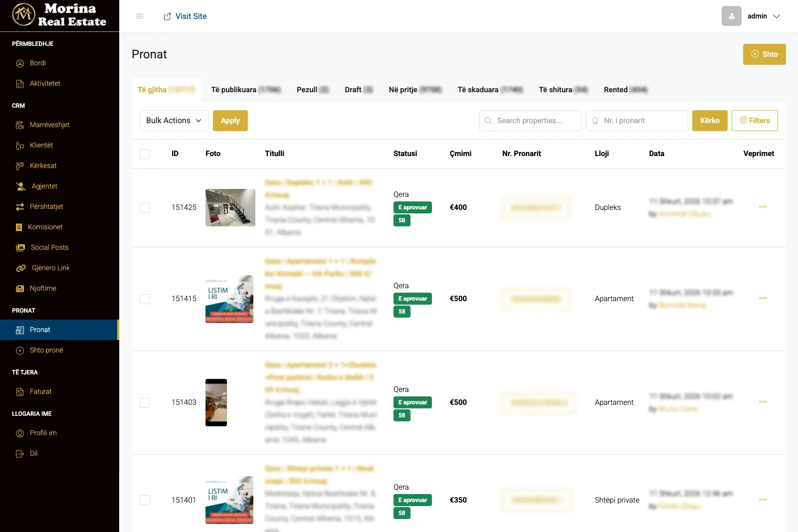Open Marrëveshjet from the sidebar
Image resolution: width=798 pixels, height=532 pixels.
(49, 125)
